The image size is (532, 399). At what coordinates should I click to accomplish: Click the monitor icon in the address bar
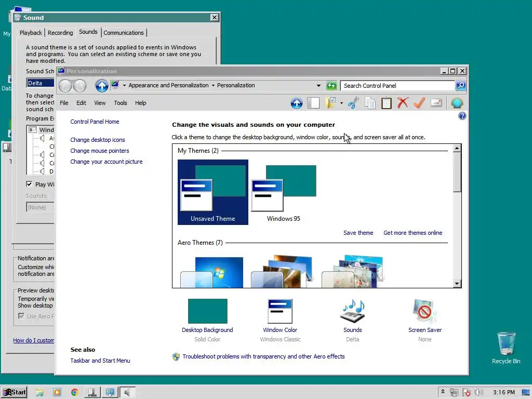[115, 85]
